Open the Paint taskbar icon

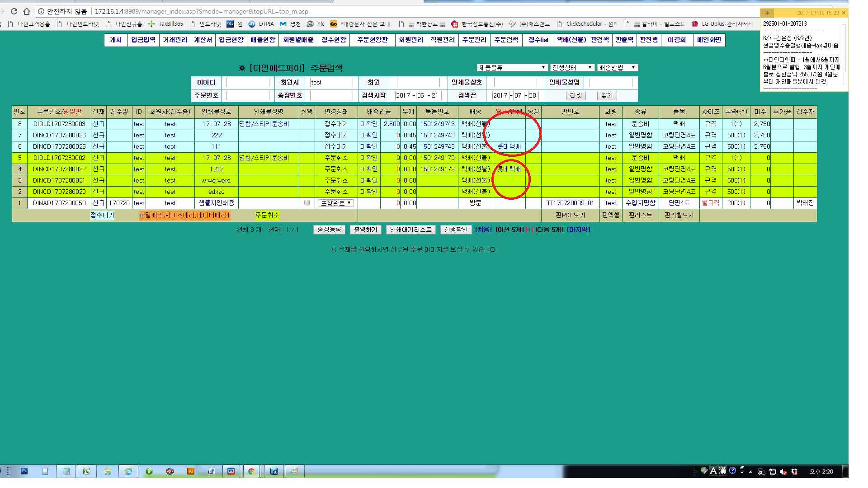click(294, 471)
